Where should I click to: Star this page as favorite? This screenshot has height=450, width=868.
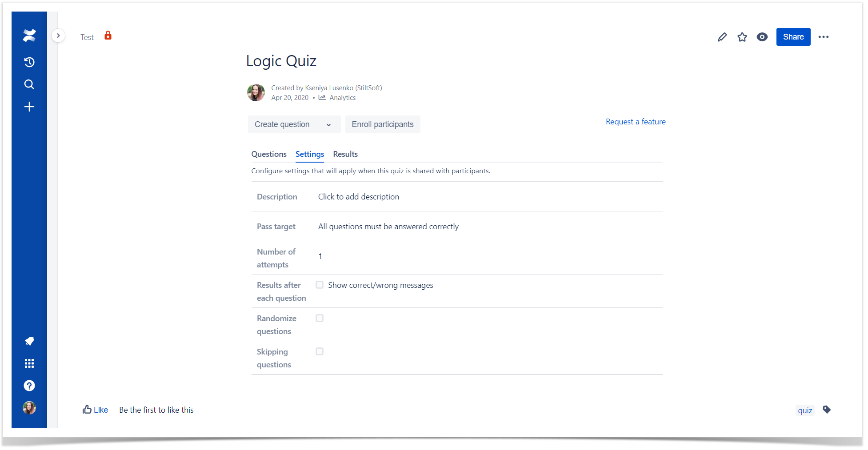tap(742, 37)
